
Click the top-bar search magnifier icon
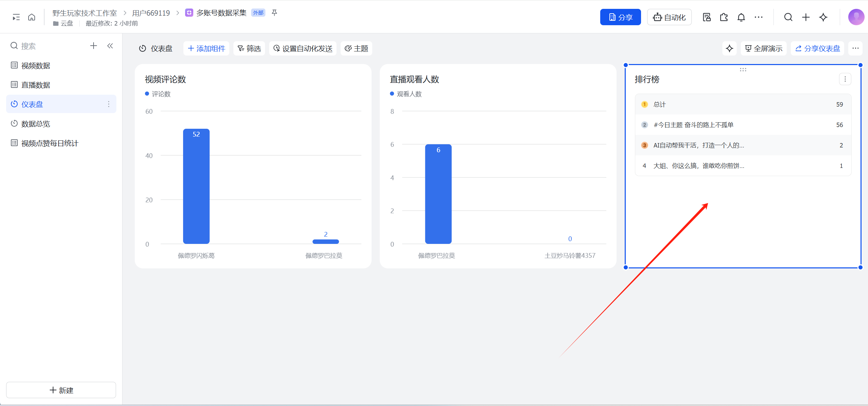pyautogui.click(x=788, y=17)
